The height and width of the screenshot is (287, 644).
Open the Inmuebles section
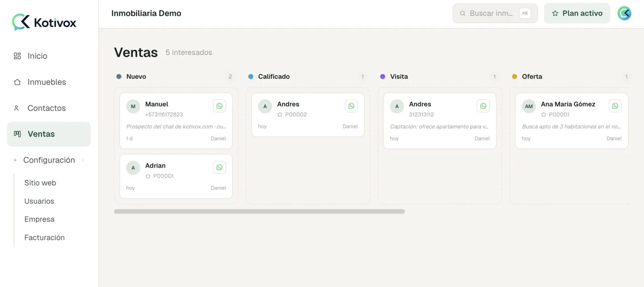[49, 82]
